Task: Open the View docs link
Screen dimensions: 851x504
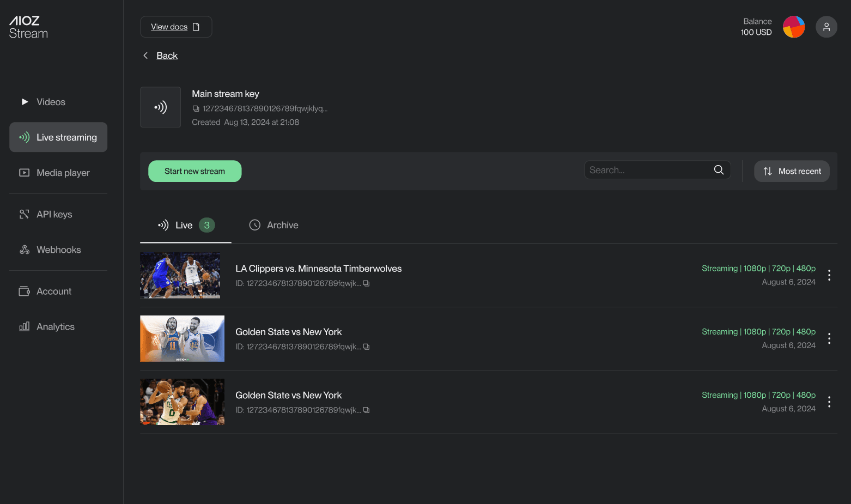Action: pyautogui.click(x=175, y=27)
